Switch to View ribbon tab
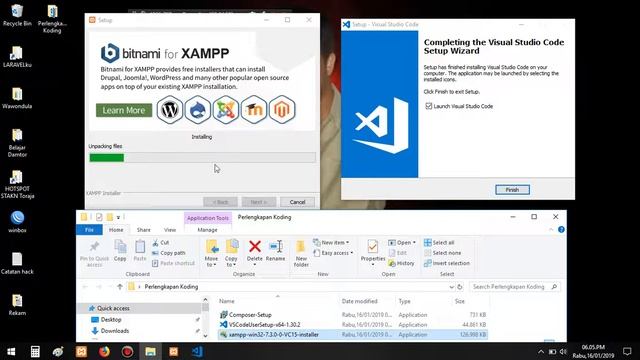This screenshot has width=640, height=360. [170, 230]
